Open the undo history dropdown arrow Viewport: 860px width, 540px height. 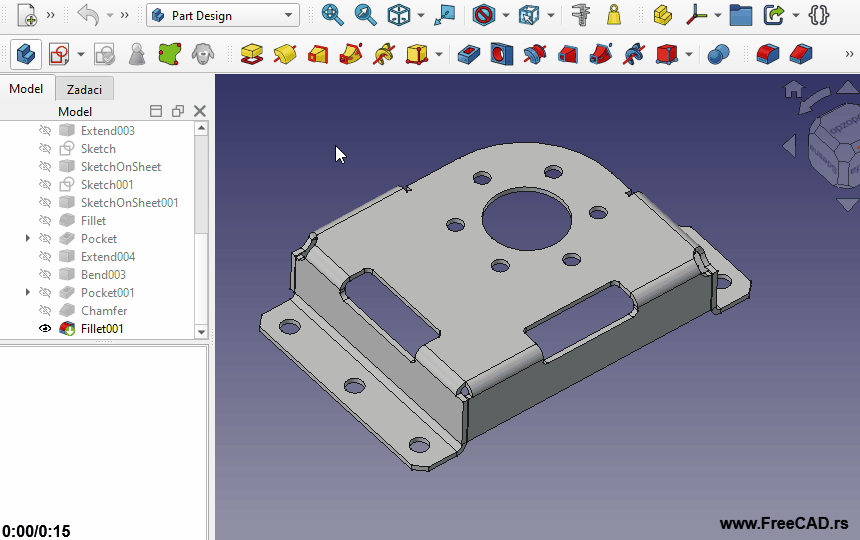coord(110,15)
